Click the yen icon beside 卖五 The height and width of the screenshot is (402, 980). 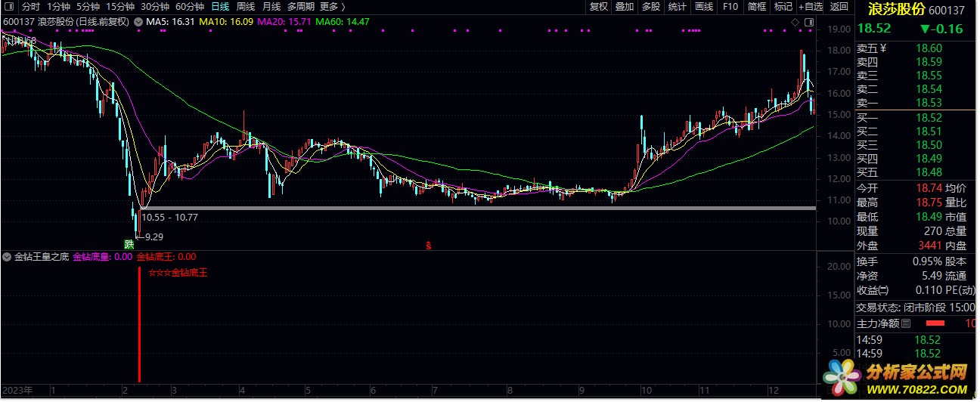[x=882, y=48]
